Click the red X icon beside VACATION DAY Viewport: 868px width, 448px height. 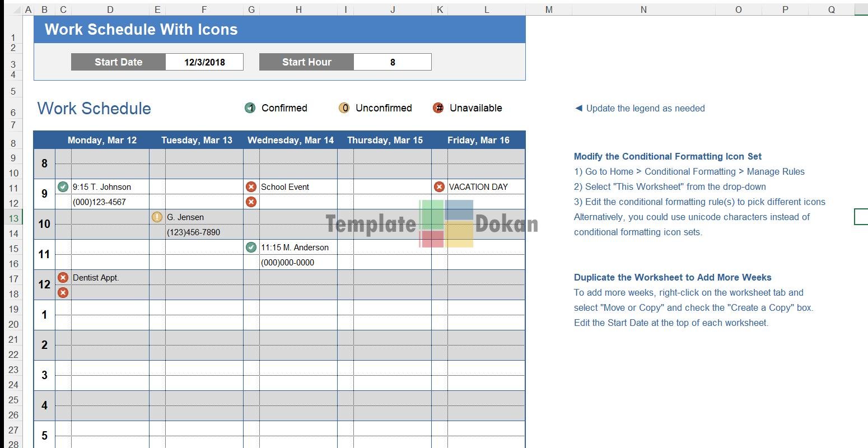tap(440, 187)
